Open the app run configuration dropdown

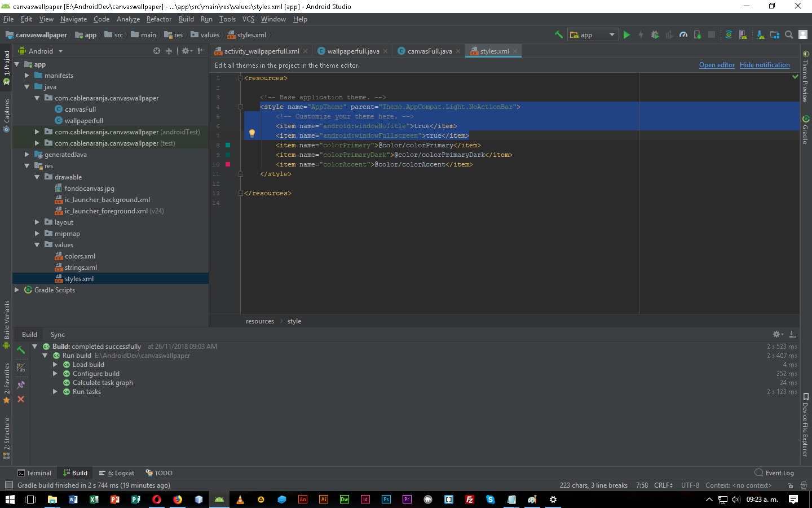(x=593, y=35)
